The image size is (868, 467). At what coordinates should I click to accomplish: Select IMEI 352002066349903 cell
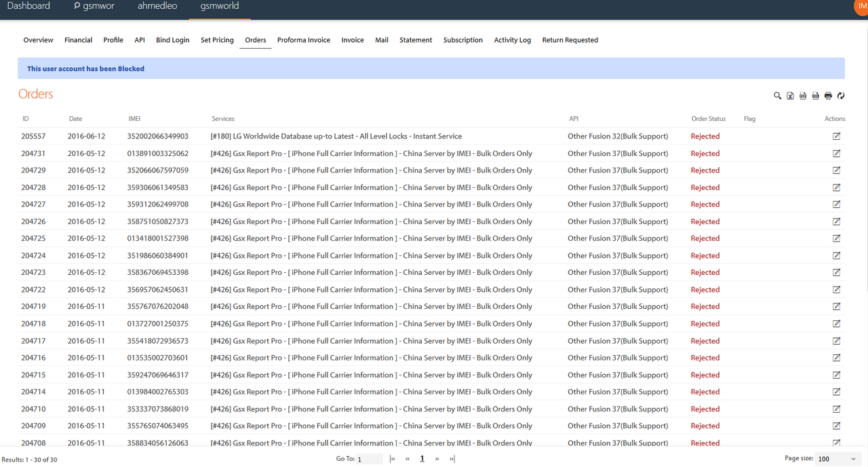click(158, 136)
